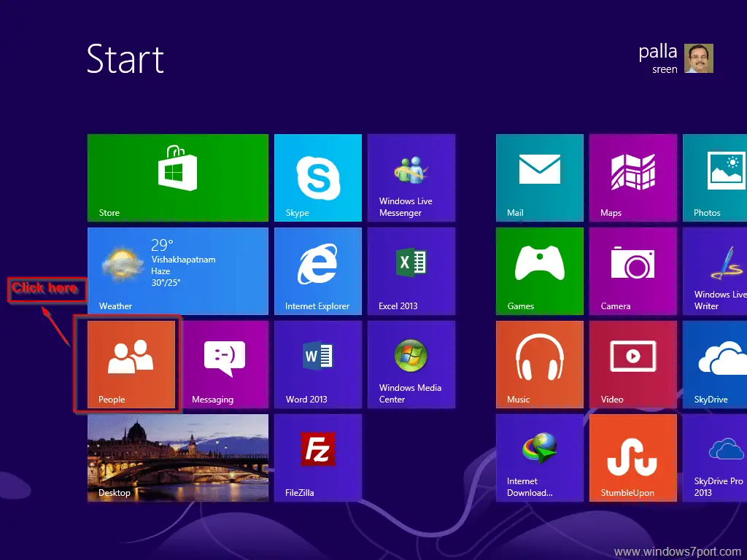Launch Word 2013 tile
747x560 pixels.
pyautogui.click(x=318, y=365)
